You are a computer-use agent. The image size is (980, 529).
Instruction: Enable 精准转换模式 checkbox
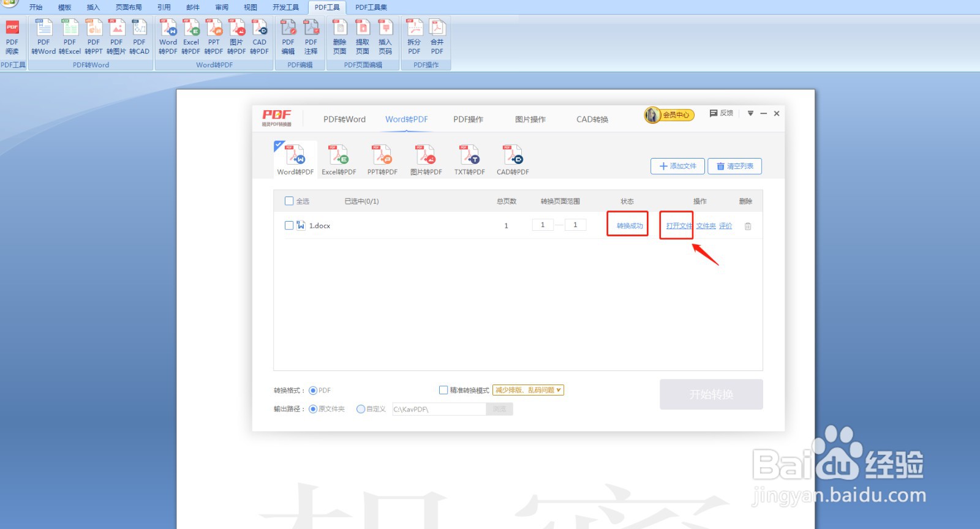pyautogui.click(x=443, y=390)
